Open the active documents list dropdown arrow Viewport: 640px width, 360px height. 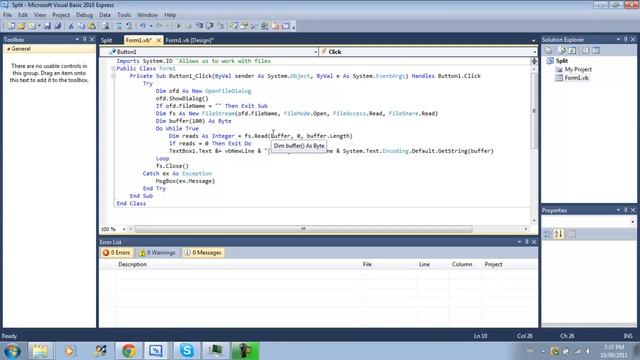533,40
